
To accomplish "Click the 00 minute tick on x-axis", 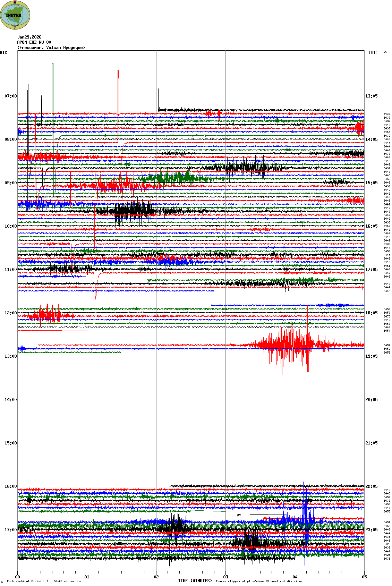I will click(x=18, y=577).
